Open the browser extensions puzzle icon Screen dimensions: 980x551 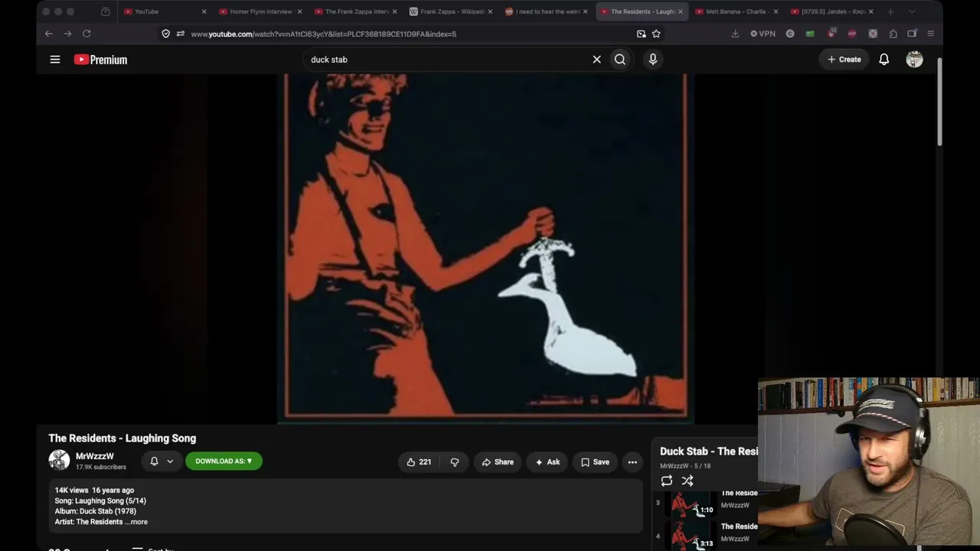(x=893, y=34)
